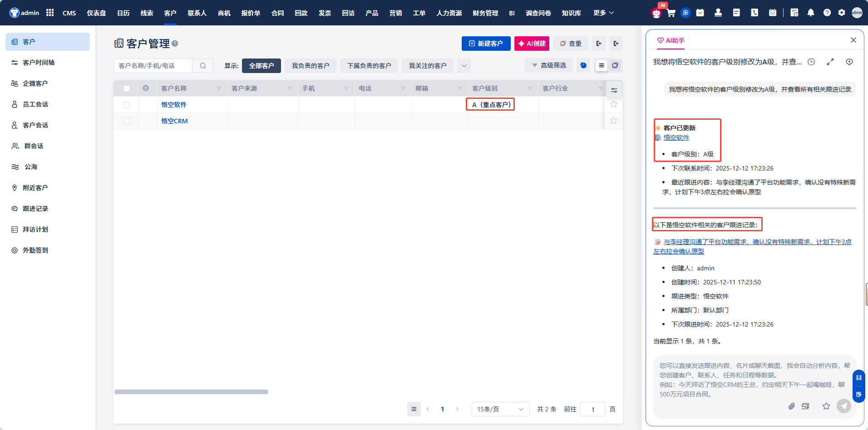Image resolution: width=868 pixels, height=430 pixels.
Task: Open settings gear icon in header
Action: [842, 13]
